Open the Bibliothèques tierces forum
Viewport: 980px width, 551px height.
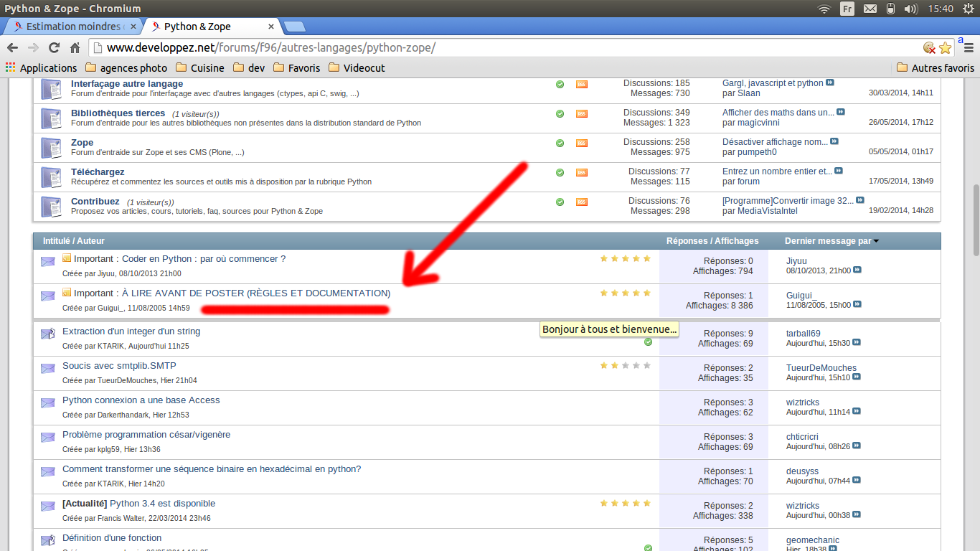pyautogui.click(x=118, y=113)
